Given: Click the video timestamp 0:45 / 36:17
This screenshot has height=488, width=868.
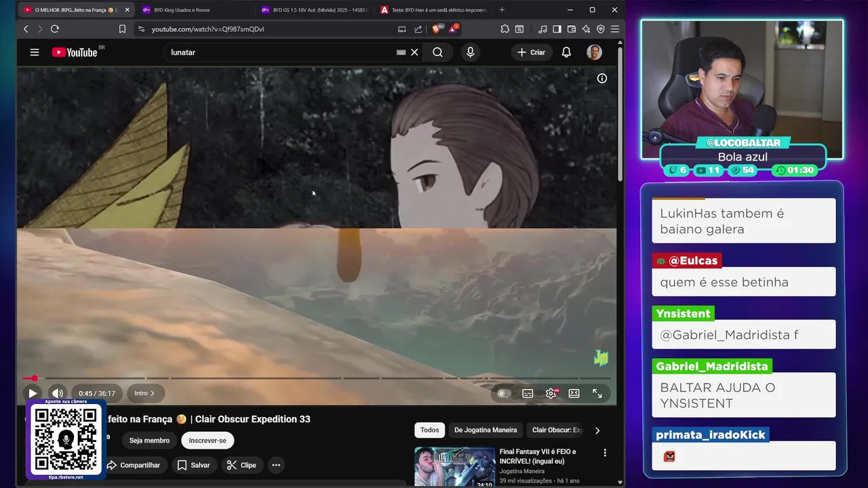Looking at the screenshot, I should (x=97, y=393).
